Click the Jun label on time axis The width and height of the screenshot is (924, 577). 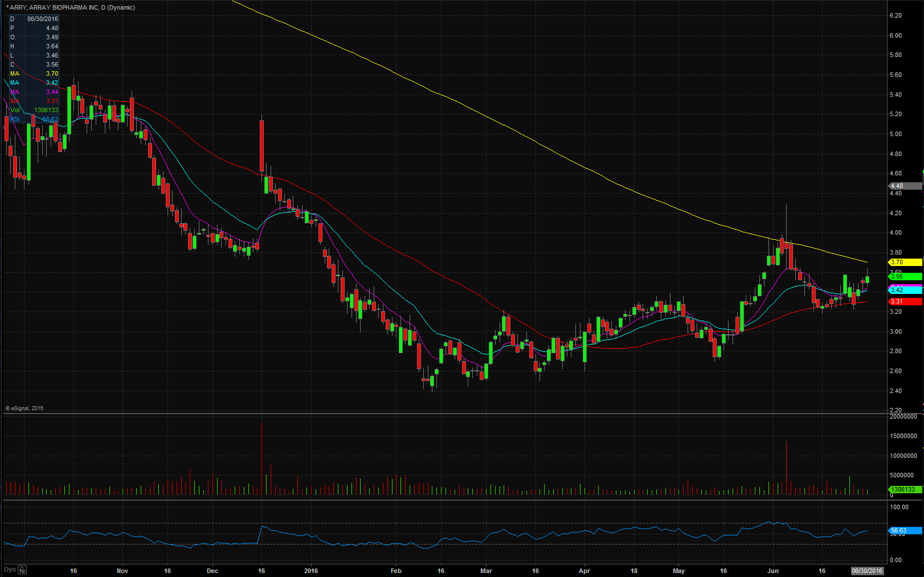coord(773,571)
